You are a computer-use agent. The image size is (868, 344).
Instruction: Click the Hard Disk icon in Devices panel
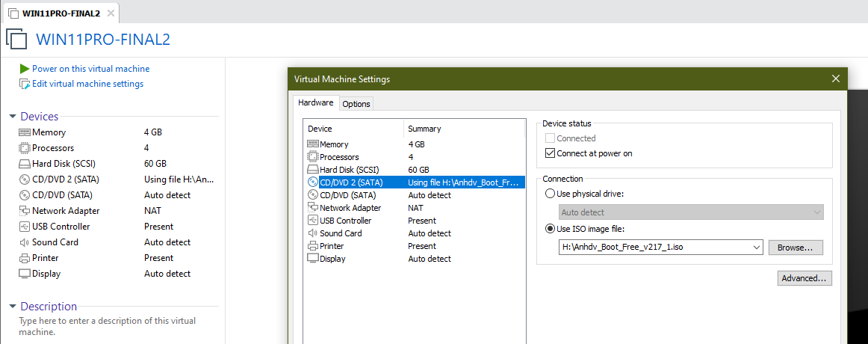click(x=25, y=164)
